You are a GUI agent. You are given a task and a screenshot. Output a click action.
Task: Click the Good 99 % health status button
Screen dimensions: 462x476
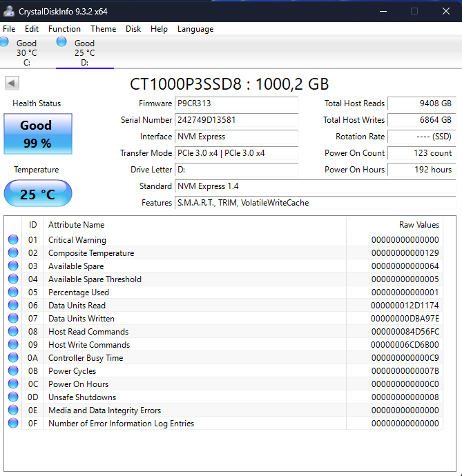coord(36,134)
